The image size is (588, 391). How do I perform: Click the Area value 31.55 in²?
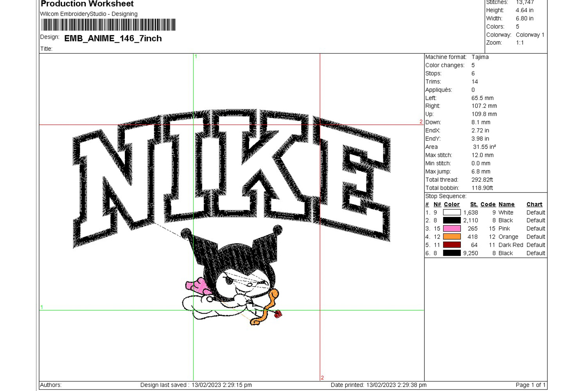(485, 147)
